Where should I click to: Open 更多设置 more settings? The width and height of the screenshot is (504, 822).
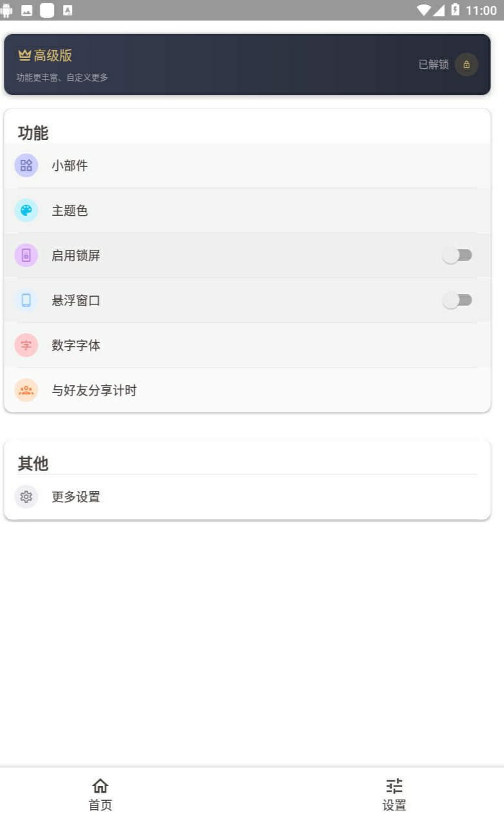point(76,497)
